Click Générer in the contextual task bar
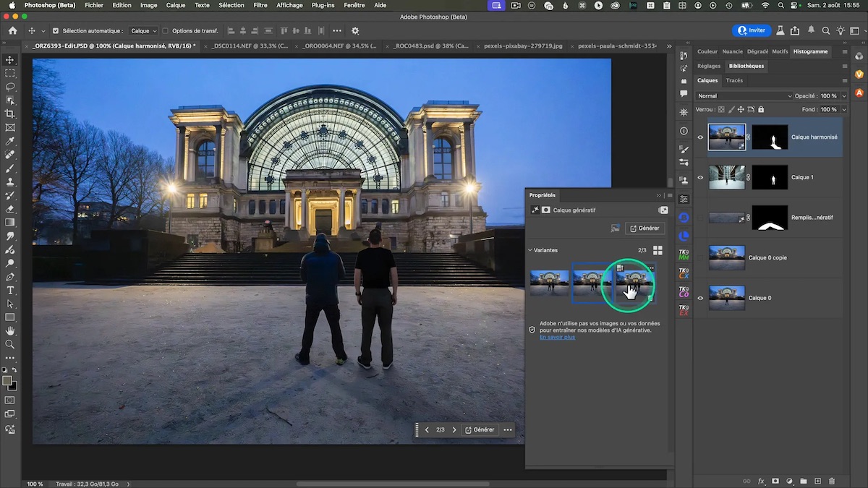The width and height of the screenshot is (868, 488). tap(480, 429)
